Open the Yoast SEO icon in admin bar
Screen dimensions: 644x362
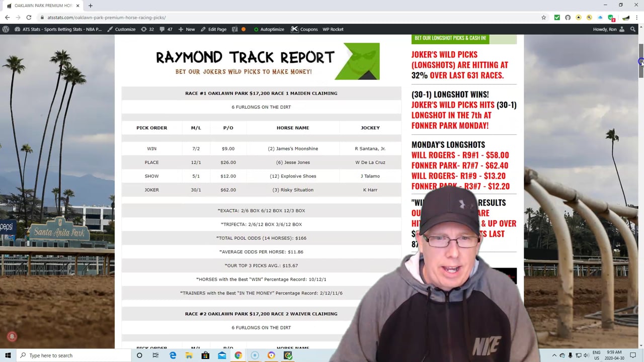coord(235,29)
